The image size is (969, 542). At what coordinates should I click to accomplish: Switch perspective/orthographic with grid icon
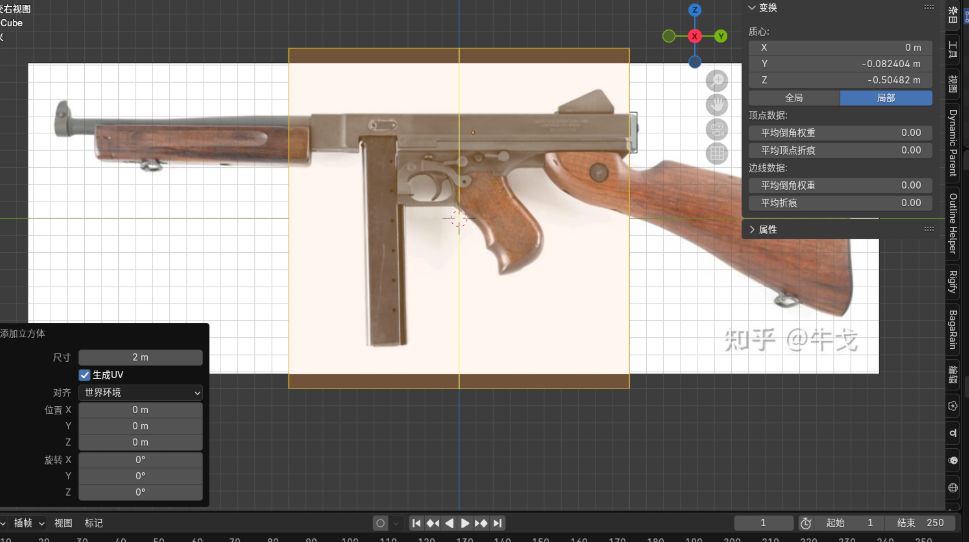point(717,153)
